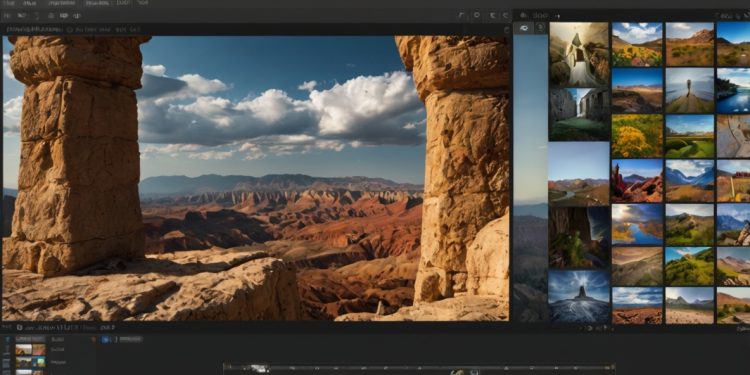Select the dark cave with green plants thumbnail
This screenshot has width=750, height=375.
pos(579,238)
